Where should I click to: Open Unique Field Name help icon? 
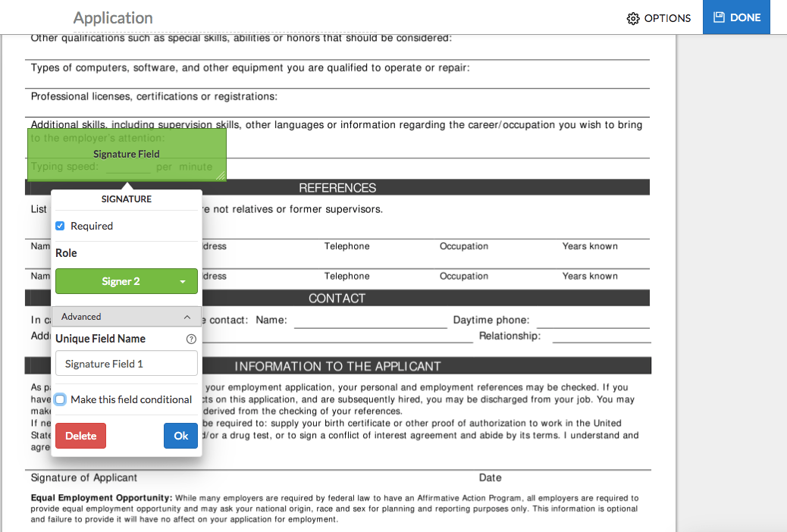(x=191, y=339)
